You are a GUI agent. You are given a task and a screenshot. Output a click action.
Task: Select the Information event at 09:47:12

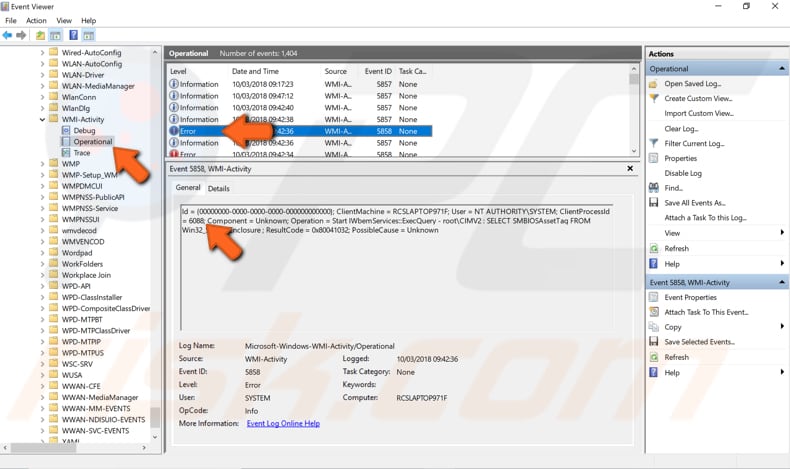coord(300,96)
